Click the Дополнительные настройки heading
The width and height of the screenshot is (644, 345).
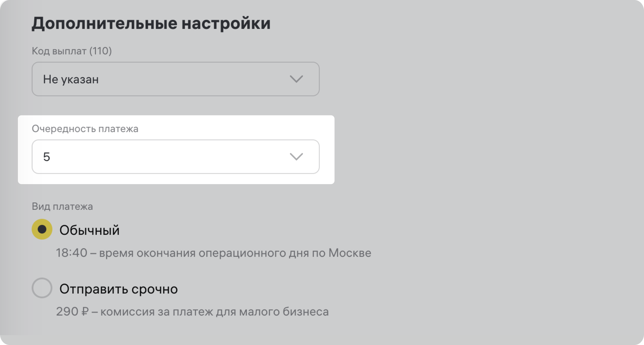(151, 23)
